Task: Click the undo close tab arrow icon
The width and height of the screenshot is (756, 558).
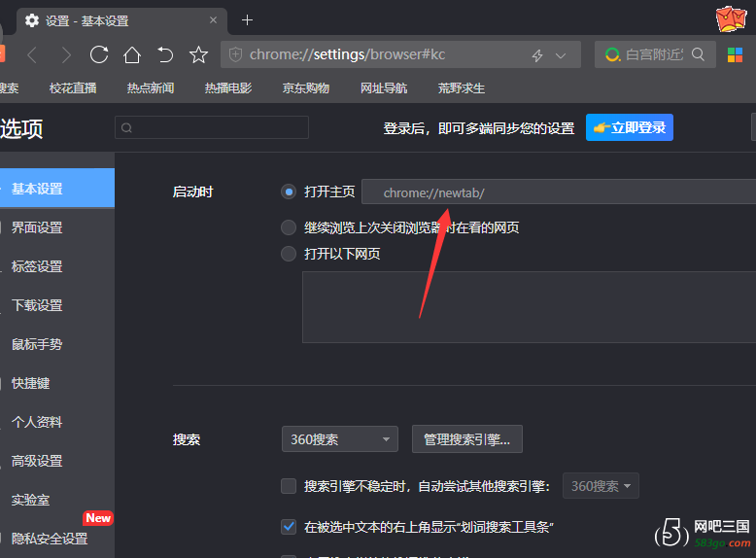Action: 165,54
